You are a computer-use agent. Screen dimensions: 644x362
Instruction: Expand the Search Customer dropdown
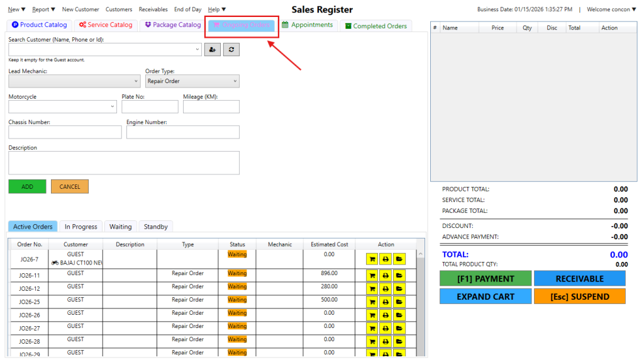pyautogui.click(x=197, y=50)
